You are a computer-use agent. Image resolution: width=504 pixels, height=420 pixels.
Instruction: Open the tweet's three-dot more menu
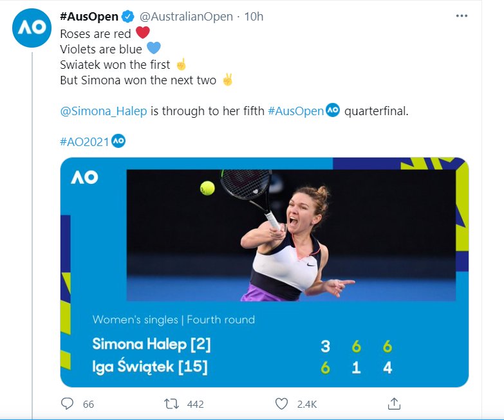tap(461, 16)
